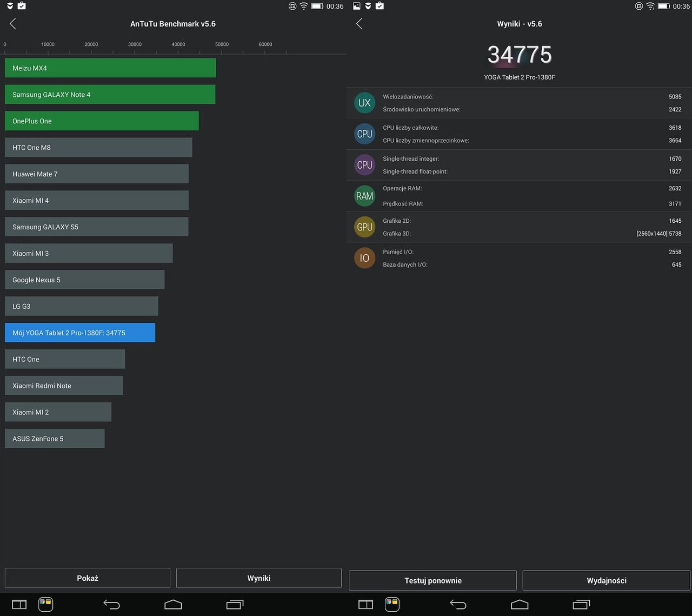Tap the Single-thread integer row
This screenshot has height=616, width=692.
531,159
